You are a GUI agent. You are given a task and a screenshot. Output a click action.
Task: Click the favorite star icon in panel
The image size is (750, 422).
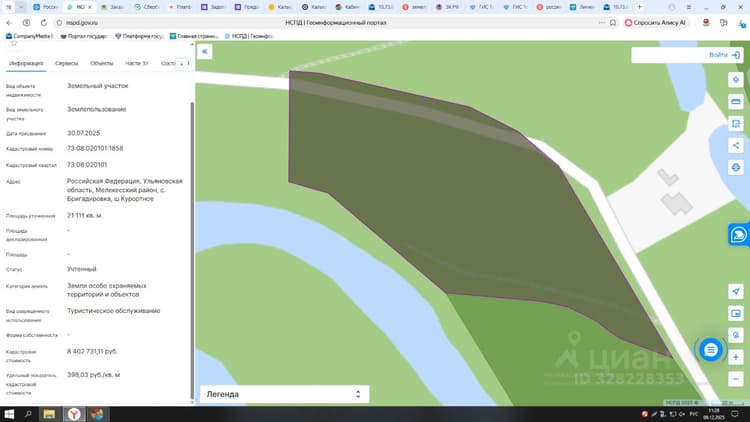point(14,44)
